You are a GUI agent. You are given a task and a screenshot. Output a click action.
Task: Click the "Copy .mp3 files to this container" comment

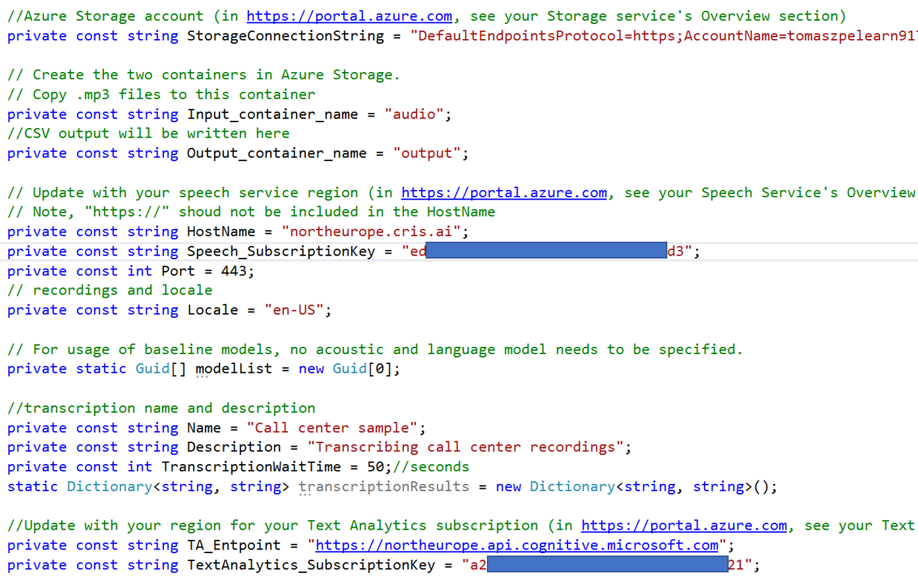pos(161,95)
